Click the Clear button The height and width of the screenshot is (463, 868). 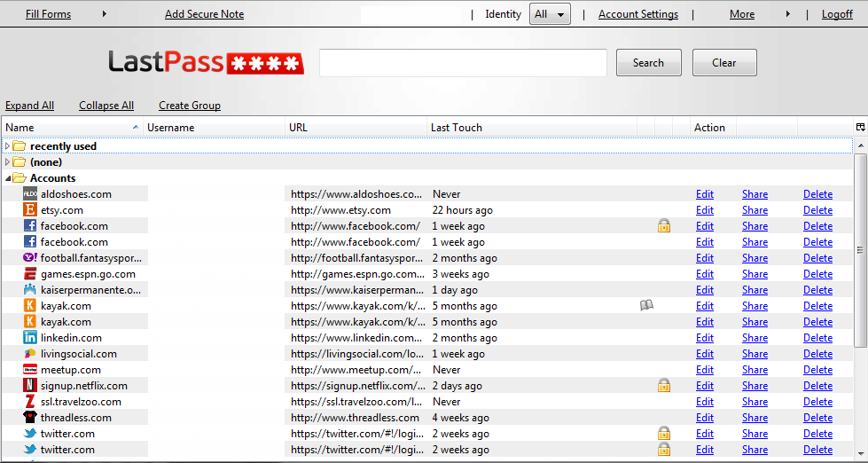(724, 63)
